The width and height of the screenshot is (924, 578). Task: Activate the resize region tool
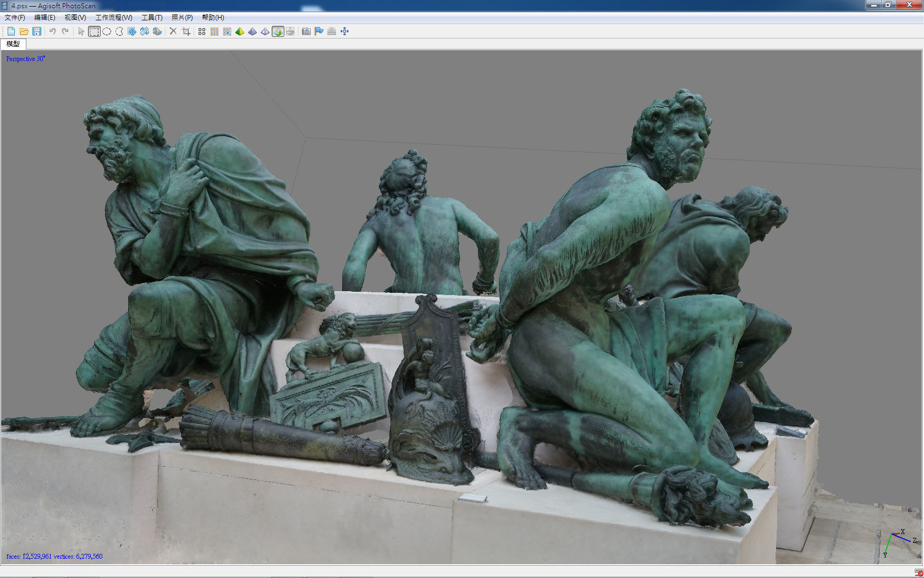(145, 31)
